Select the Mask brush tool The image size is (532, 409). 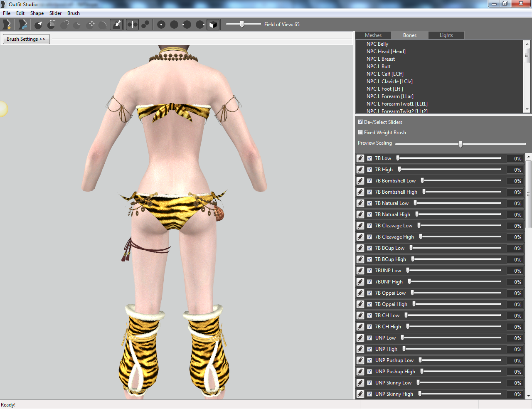pyautogui.click(x=52, y=25)
